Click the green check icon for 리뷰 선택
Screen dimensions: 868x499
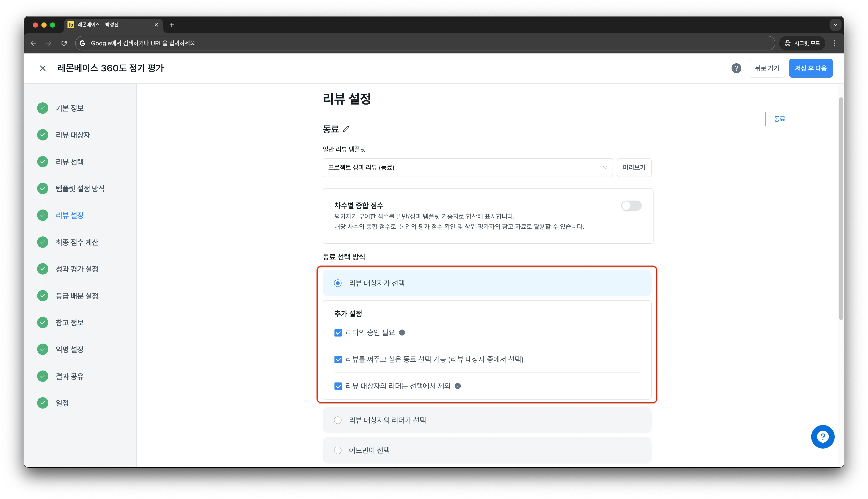[x=43, y=161]
